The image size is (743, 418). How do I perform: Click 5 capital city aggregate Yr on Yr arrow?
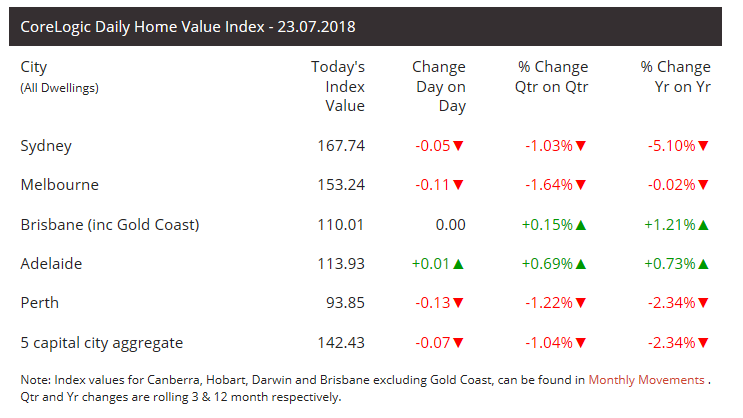(704, 344)
